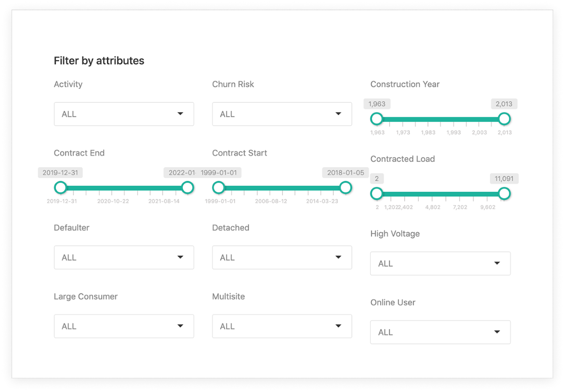Expand the Online User dropdown

[x=440, y=332]
